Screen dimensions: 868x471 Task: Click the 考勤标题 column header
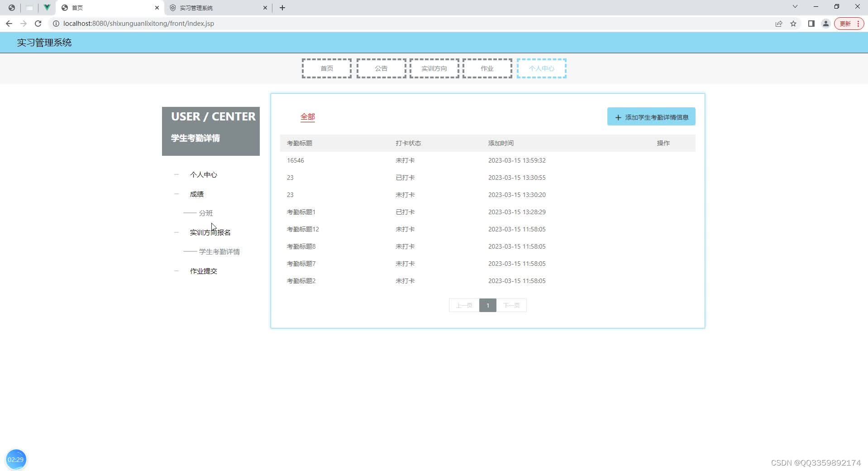(300, 143)
